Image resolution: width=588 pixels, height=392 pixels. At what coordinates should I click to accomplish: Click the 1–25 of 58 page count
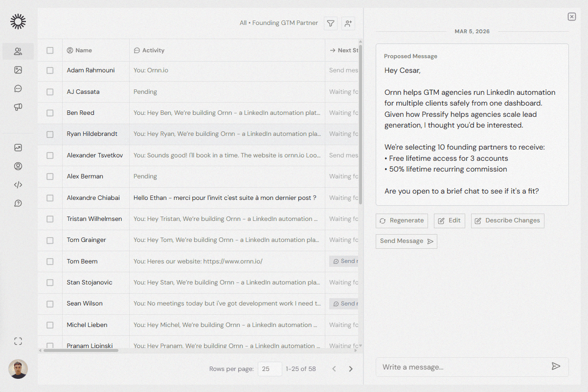coord(301,369)
